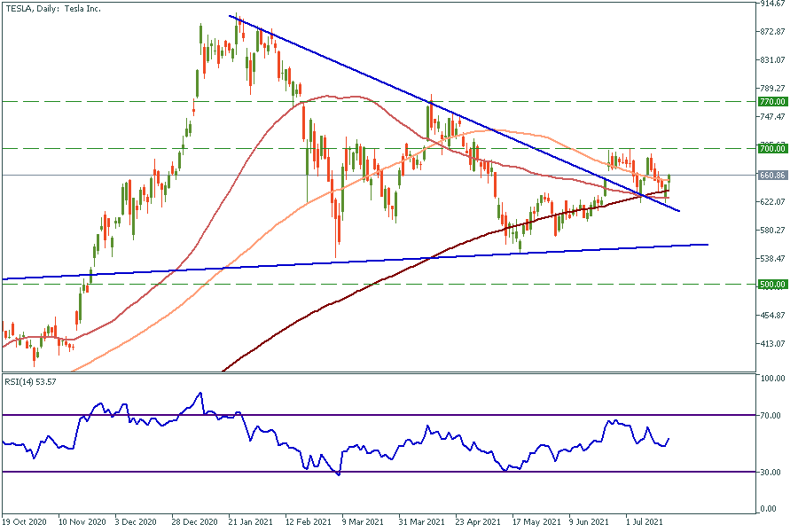Click the 660.86 current price tag
798x532 pixels.
click(x=774, y=176)
